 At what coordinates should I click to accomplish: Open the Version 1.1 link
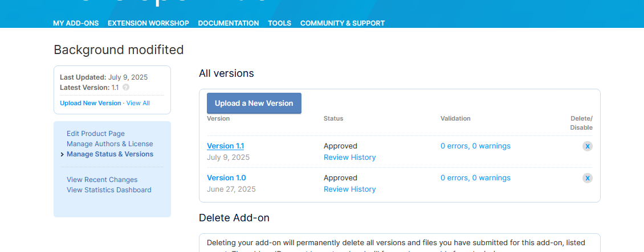[x=226, y=146]
